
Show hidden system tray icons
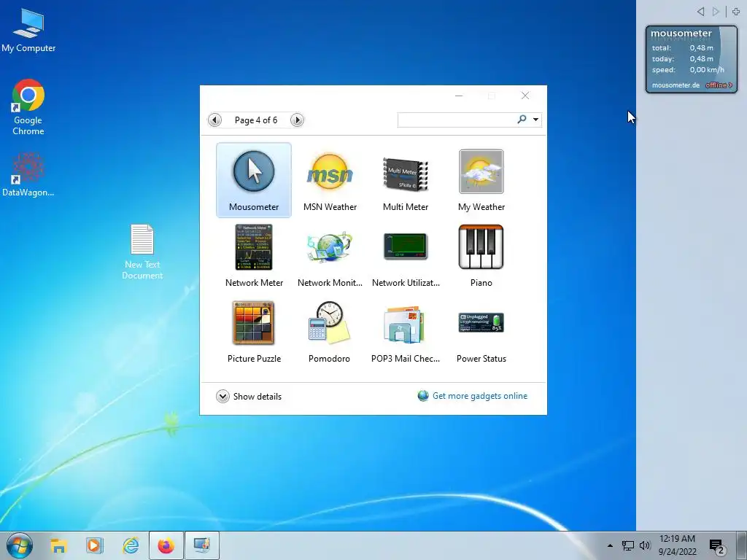[610, 545]
